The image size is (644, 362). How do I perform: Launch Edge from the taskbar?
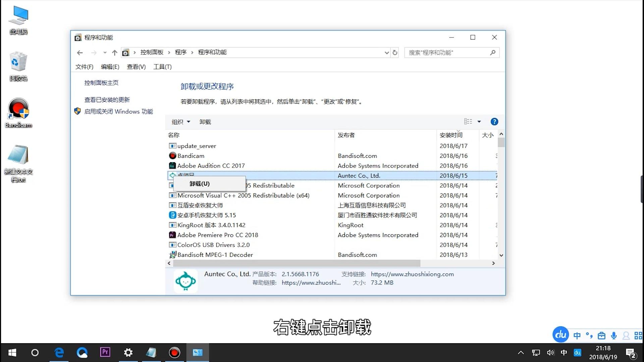tap(59, 353)
